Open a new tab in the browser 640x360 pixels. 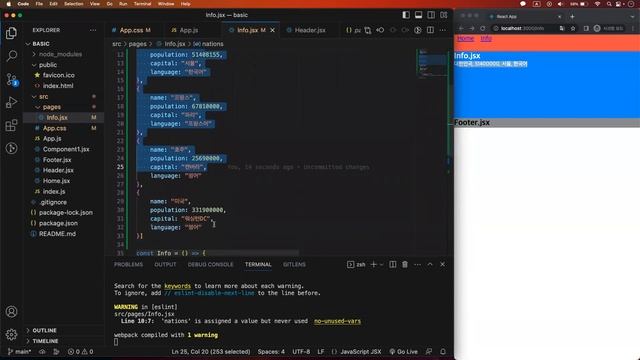pos(572,16)
